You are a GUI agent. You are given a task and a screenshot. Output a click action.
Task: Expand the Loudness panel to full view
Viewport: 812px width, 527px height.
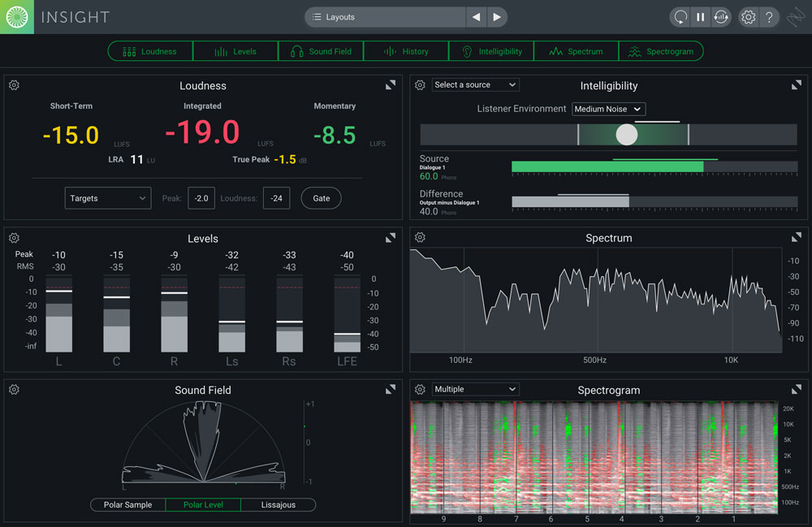click(x=391, y=85)
